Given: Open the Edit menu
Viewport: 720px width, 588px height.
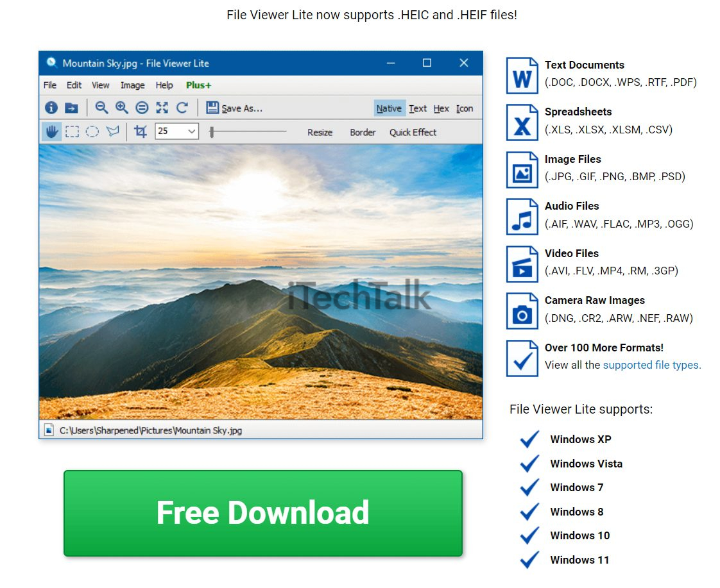Looking at the screenshot, I should click(74, 85).
